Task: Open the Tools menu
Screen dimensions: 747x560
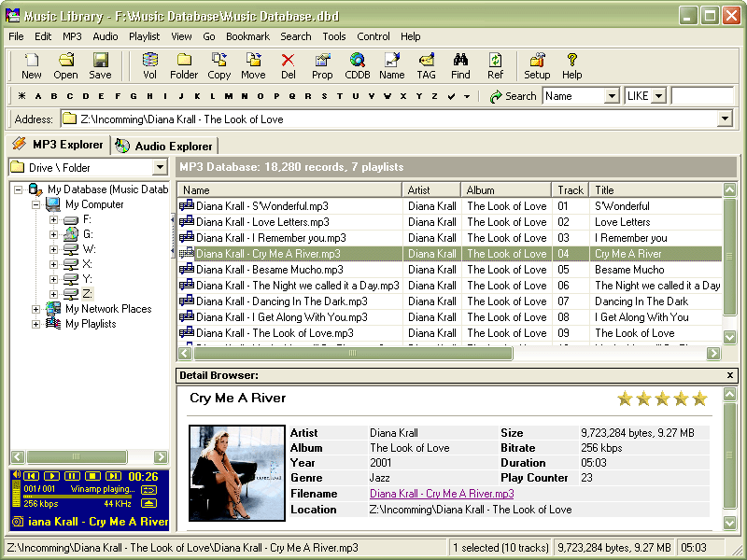Action: click(334, 36)
